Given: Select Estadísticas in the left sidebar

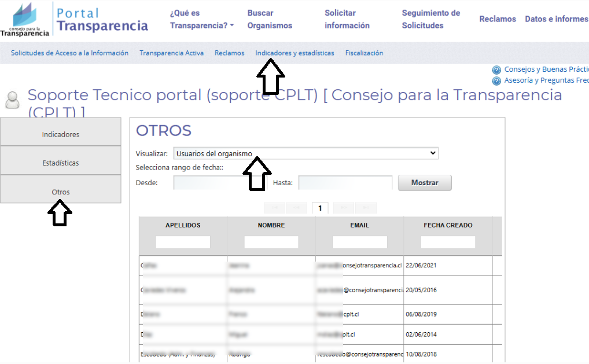Looking at the screenshot, I should (x=61, y=163).
